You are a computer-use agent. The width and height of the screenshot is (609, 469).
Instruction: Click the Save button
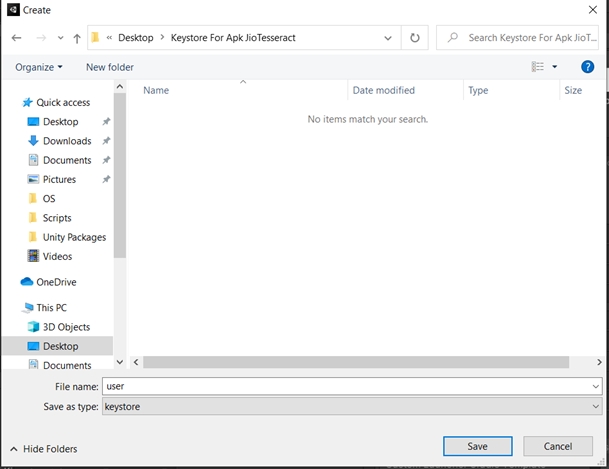click(x=477, y=446)
